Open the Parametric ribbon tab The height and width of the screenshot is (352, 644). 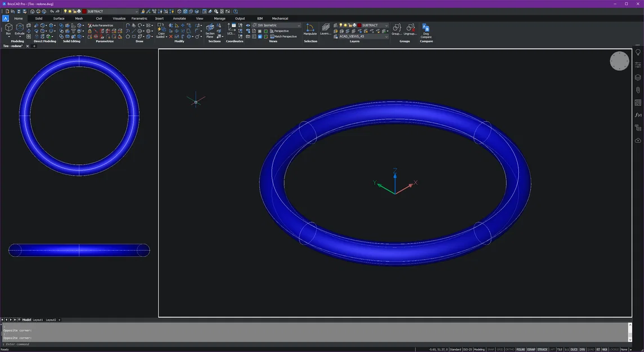pyautogui.click(x=139, y=18)
